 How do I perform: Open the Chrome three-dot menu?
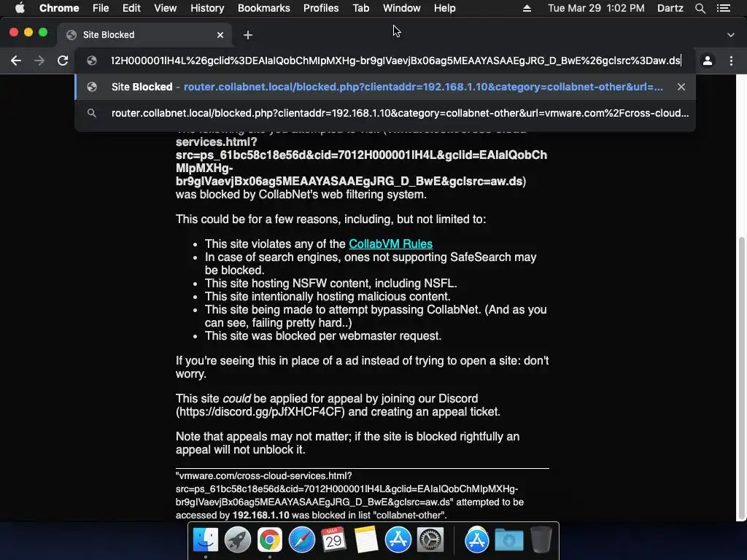coord(731,61)
